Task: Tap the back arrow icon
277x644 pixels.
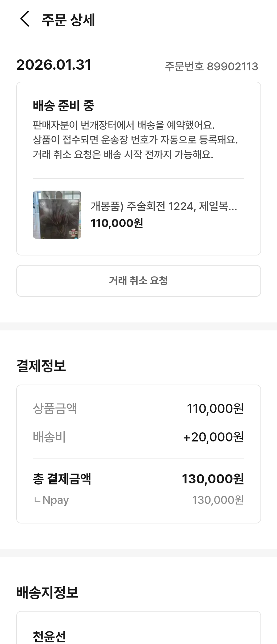Action: [x=25, y=19]
